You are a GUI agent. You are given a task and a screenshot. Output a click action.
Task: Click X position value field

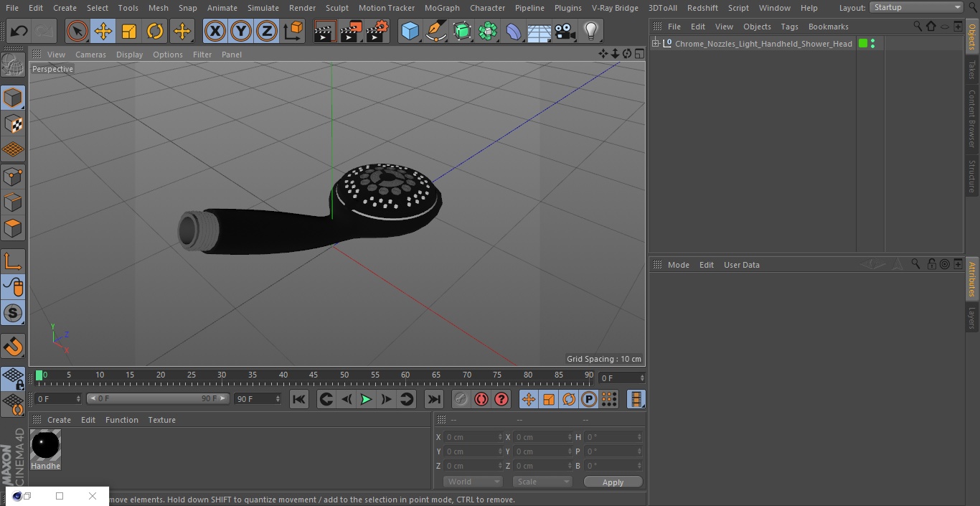point(472,436)
